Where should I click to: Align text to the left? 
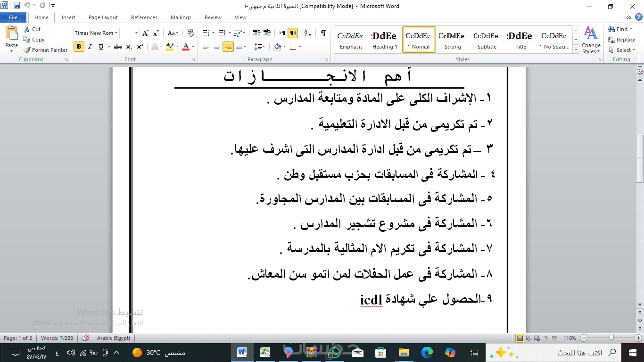pyautogui.click(x=206, y=47)
